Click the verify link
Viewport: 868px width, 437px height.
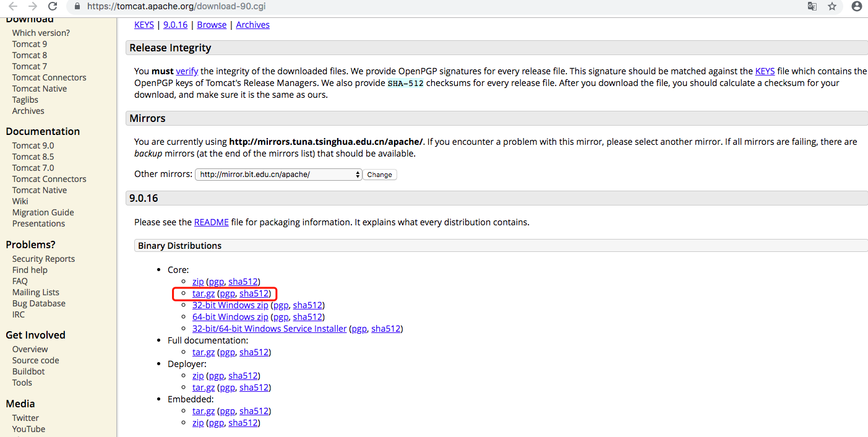tap(187, 71)
